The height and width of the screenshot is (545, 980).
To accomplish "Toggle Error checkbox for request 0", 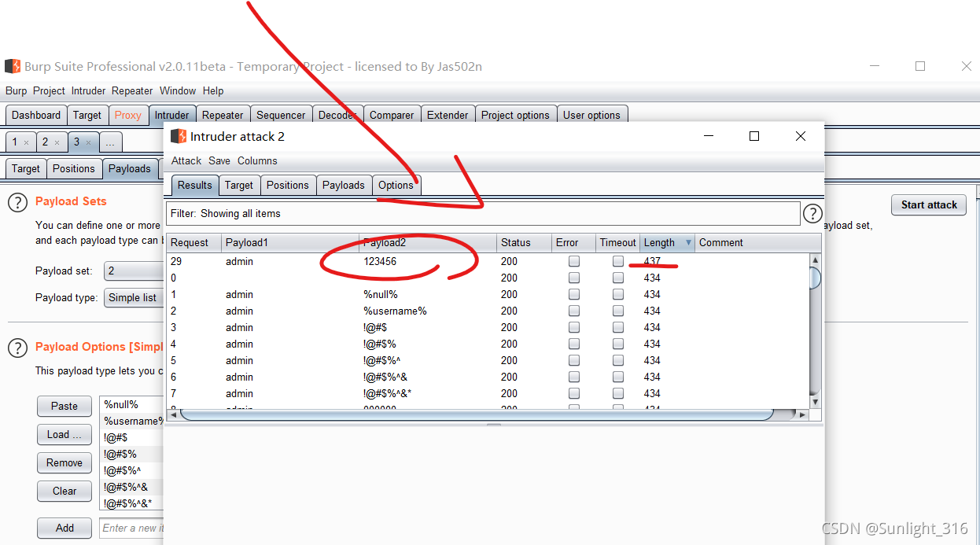I will point(574,278).
